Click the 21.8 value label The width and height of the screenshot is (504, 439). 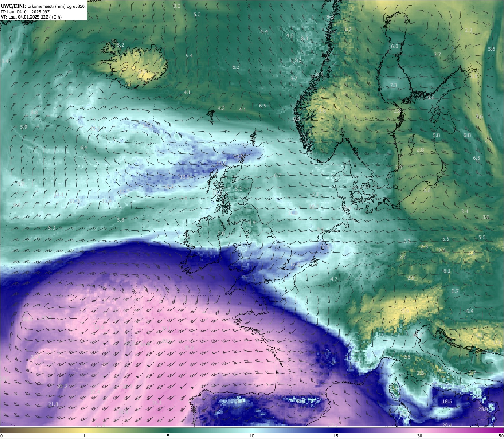point(53,404)
